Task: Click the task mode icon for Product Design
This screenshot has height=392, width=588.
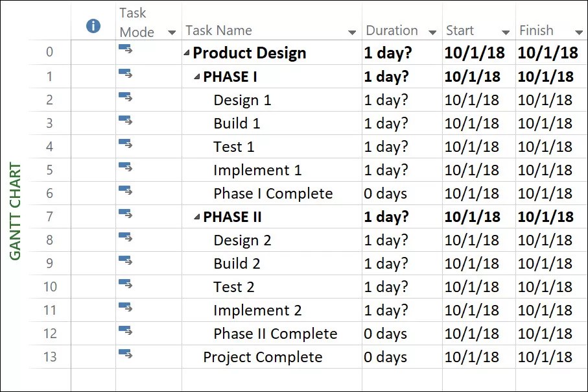Action: [125, 49]
